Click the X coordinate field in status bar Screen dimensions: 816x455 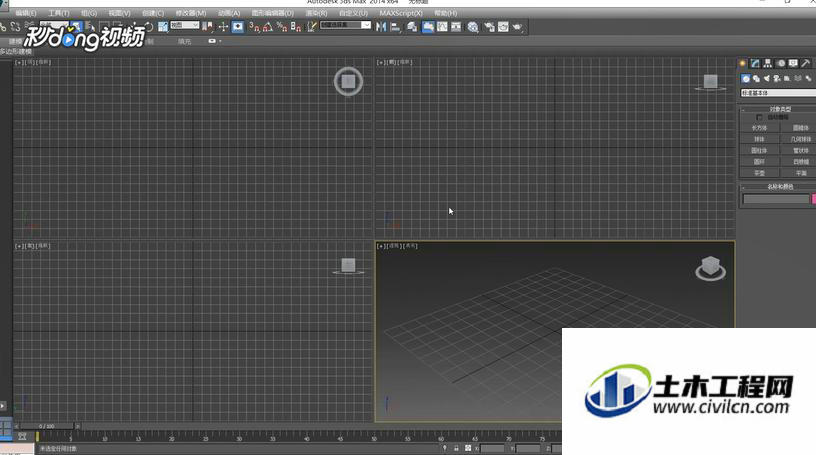492,448
